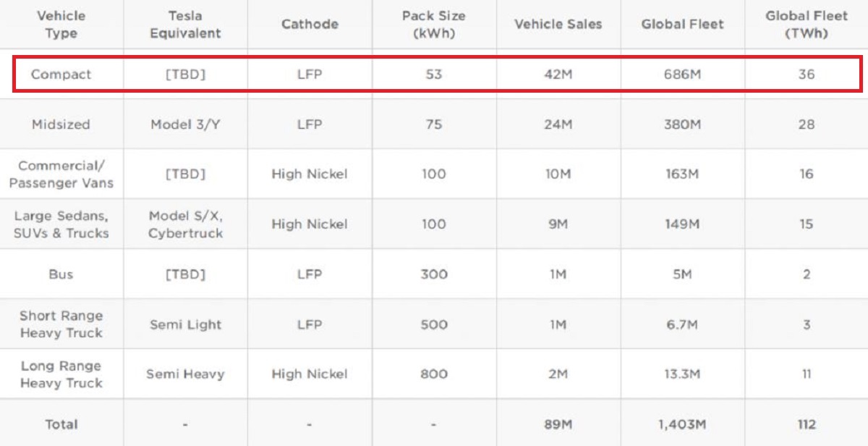The image size is (868, 446).
Task: Click the Global Fleet (TWh) header
Action: click(x=806, y=24)
